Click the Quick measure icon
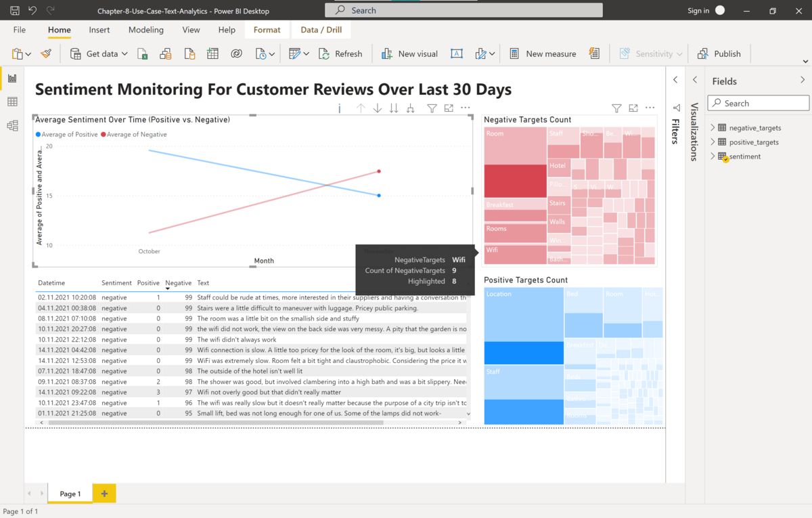 click(x=594, y=53)
